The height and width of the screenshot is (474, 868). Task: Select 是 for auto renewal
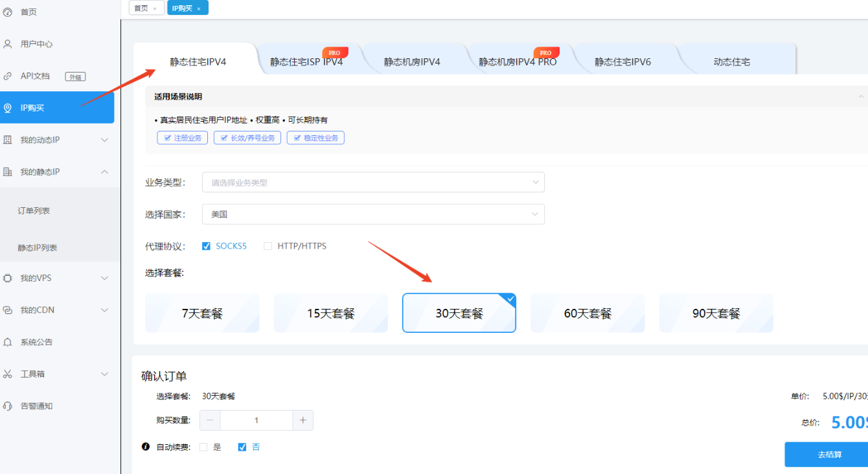click(203, 447)
